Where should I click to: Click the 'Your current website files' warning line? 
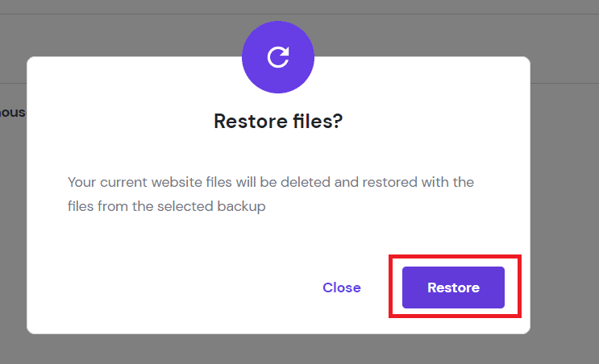pyautogui.click(x=271, y=182)
